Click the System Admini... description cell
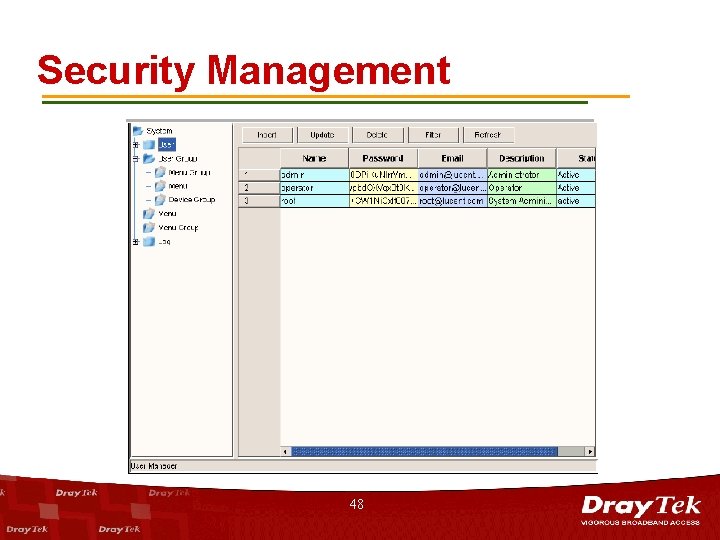 coord(522,201)
